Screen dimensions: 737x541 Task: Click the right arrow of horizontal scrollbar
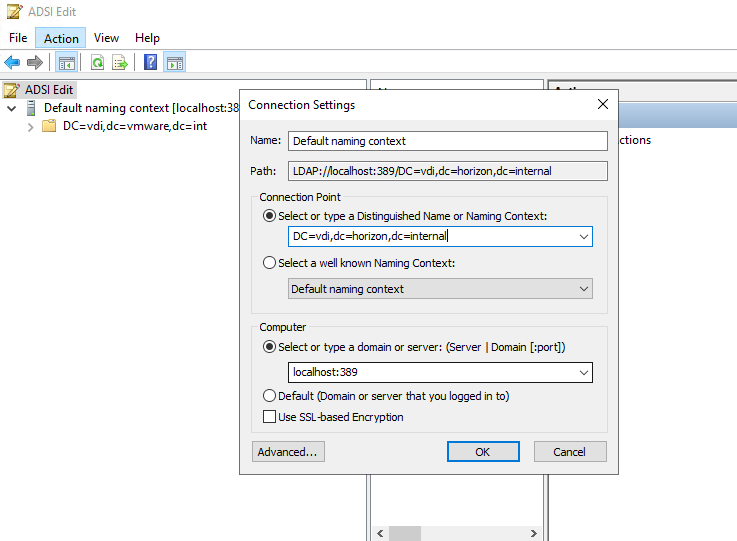click(x=533, y=533)
